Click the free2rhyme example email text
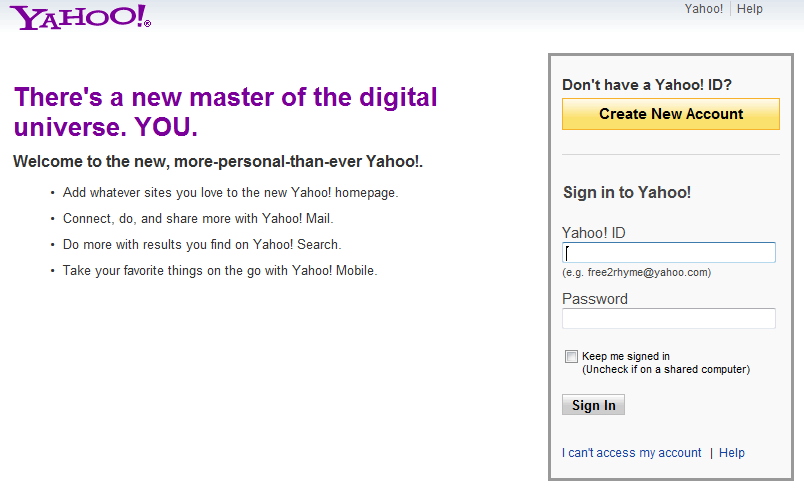The width and height of the screenshot is (804, 491). coord(636,272)
